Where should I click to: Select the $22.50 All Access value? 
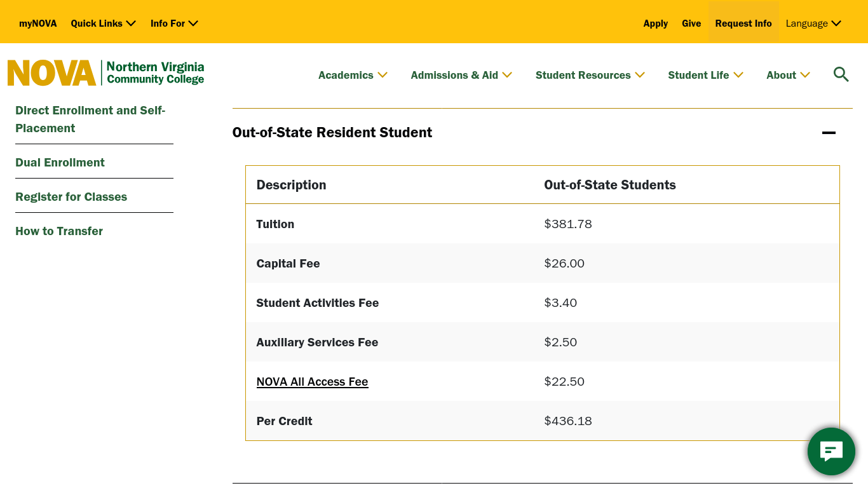point(564,382)
